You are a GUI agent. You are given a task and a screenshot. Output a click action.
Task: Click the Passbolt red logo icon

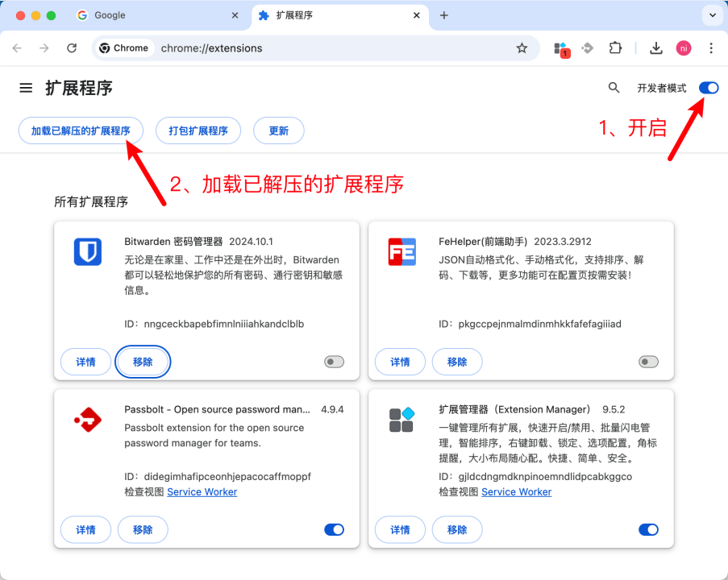[x=88, y=420]
